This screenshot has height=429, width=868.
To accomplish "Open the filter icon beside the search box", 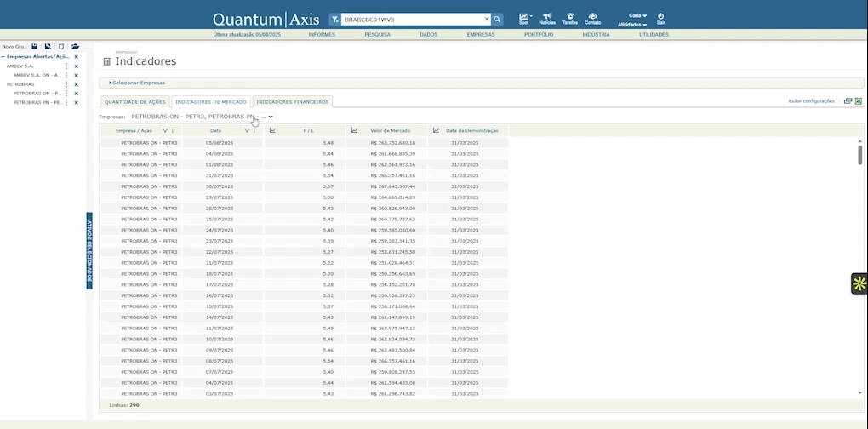I will [335, 20].
